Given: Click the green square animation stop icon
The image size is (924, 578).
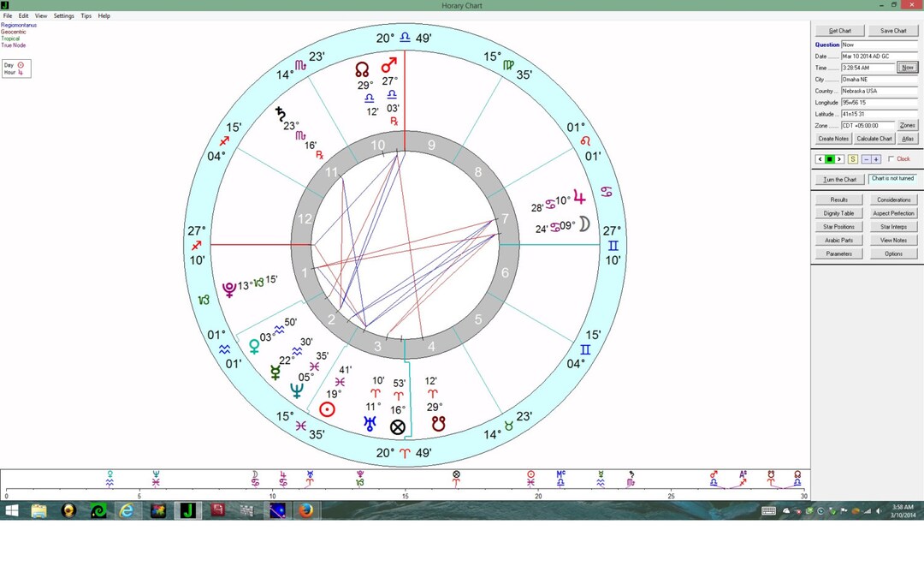Looking at the screenshot, I should 830,158.
